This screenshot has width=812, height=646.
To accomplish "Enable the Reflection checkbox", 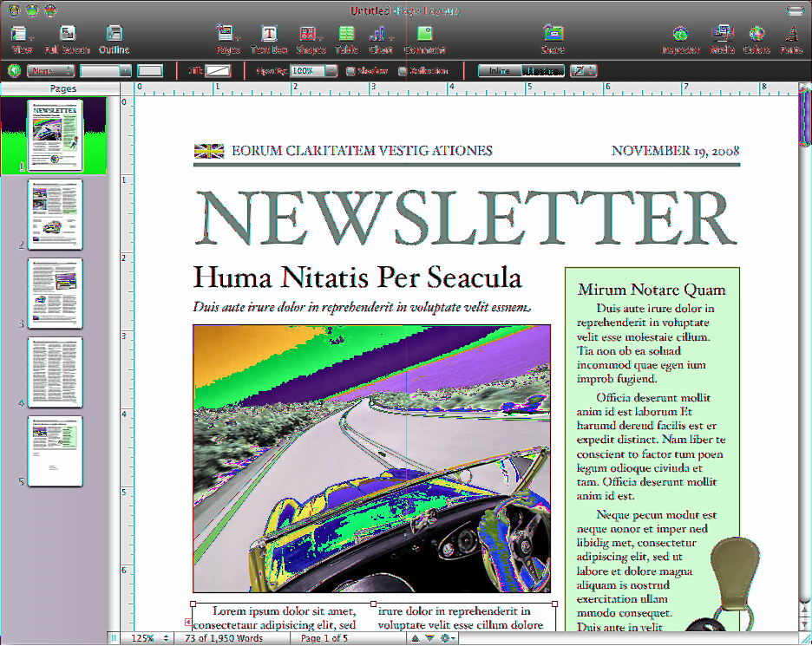I will (403, 71).
